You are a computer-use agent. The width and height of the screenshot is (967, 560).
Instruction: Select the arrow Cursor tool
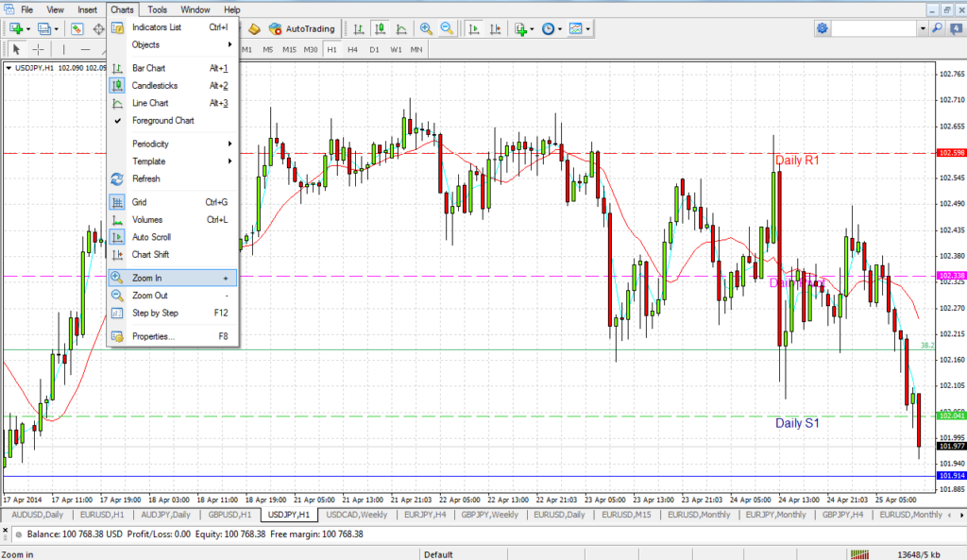click(x=17, y=49)
